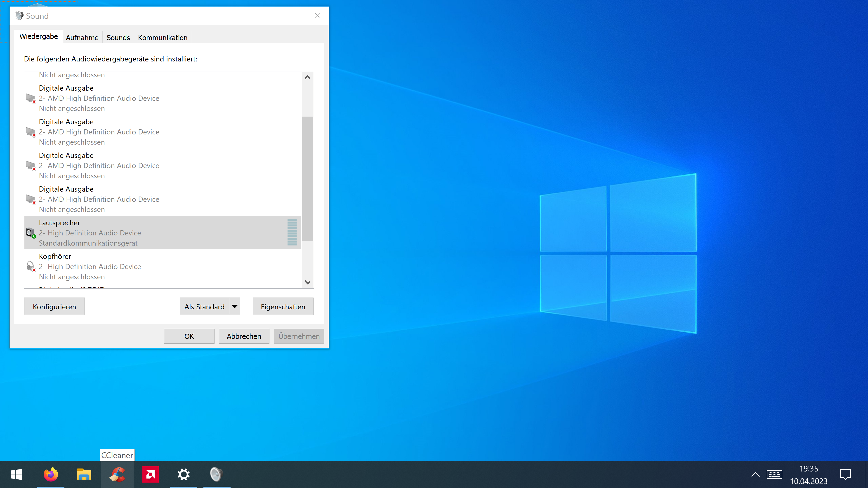
Task: Switch to the Kommunikation tab
Action: [x=163, y=38]
